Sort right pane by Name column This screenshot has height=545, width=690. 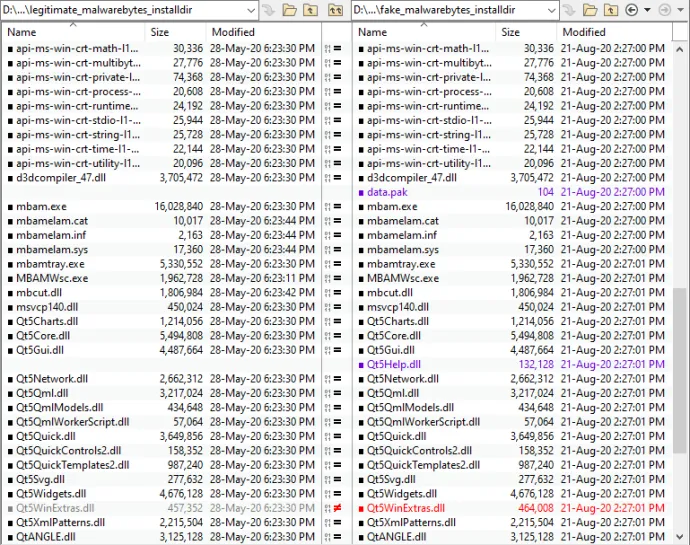(424, 32)
